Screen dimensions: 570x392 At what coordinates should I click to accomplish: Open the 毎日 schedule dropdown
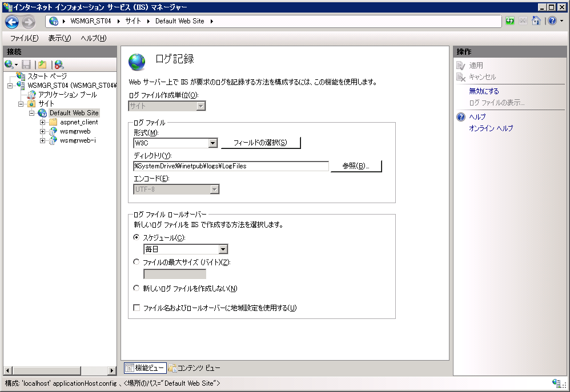[223, 249]
